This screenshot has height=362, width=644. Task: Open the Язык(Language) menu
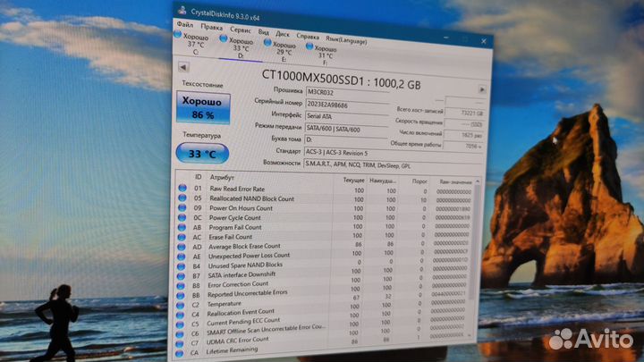346,40
